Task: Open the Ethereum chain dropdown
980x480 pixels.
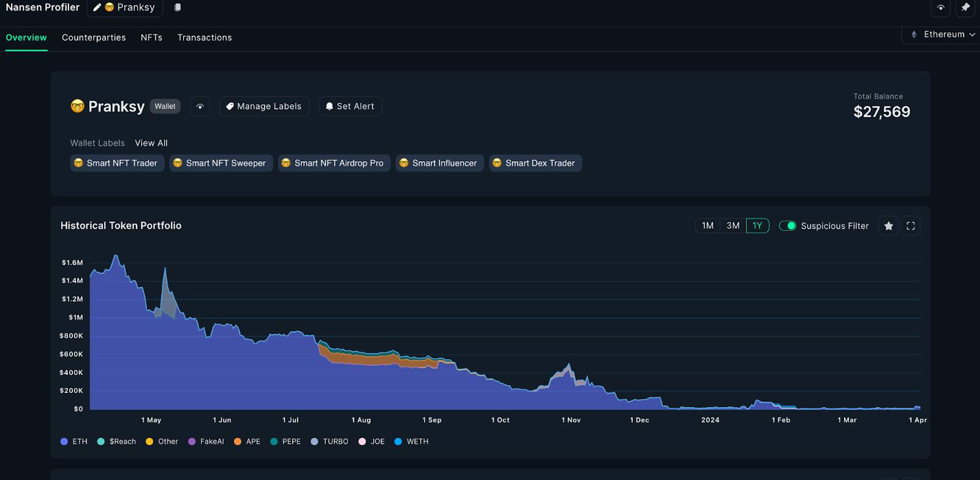Action: (x=943, y=34)
